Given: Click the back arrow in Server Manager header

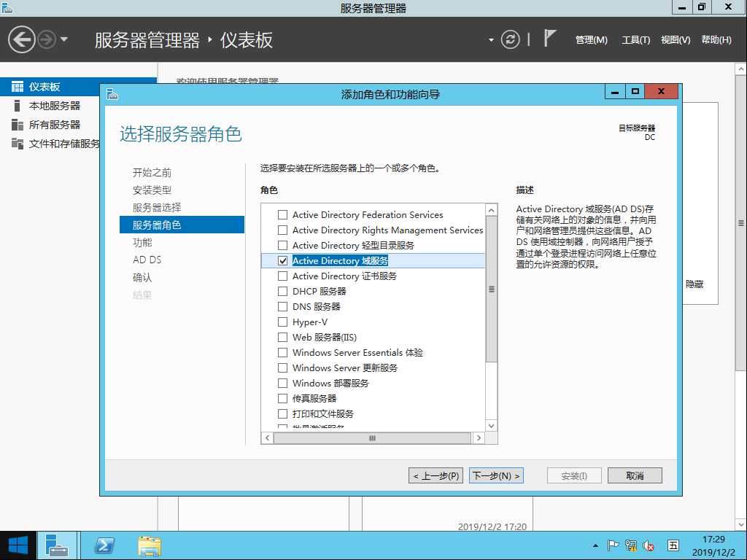Looking at the screenshot, I should [21, 39].
